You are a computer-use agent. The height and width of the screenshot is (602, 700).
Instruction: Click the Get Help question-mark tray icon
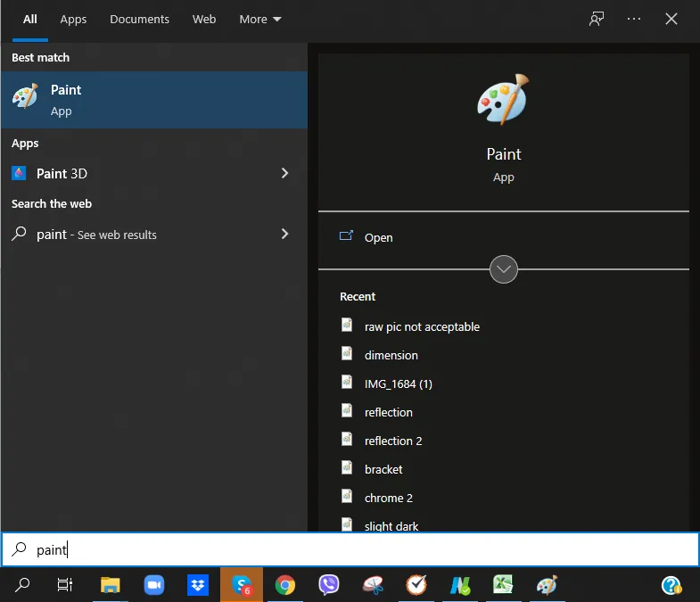click(x=671, y=585)
